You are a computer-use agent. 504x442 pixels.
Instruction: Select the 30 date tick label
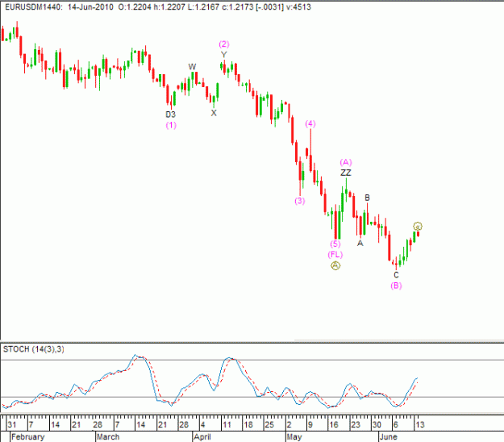pos(377,424)
